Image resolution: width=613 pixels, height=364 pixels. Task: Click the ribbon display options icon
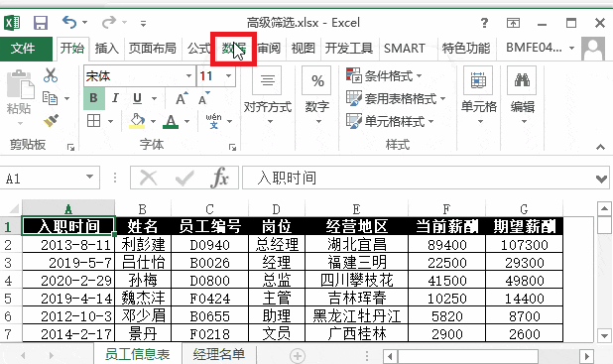(513, 23)
